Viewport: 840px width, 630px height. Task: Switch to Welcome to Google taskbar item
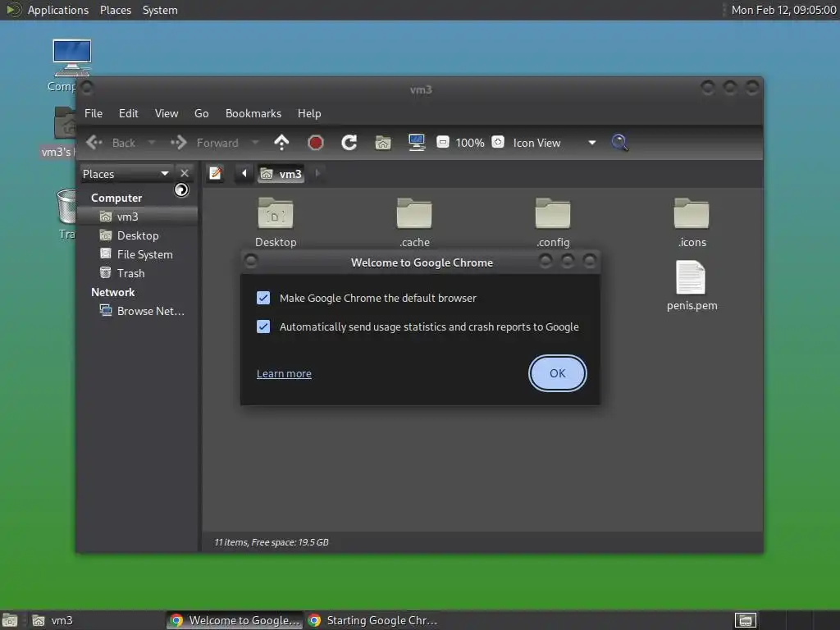235,620
